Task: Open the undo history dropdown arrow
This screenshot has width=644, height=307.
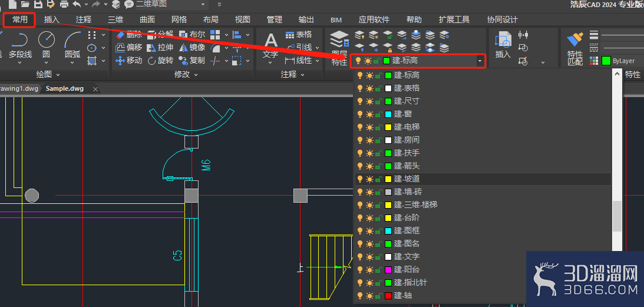Action: (x=86, y=4)
